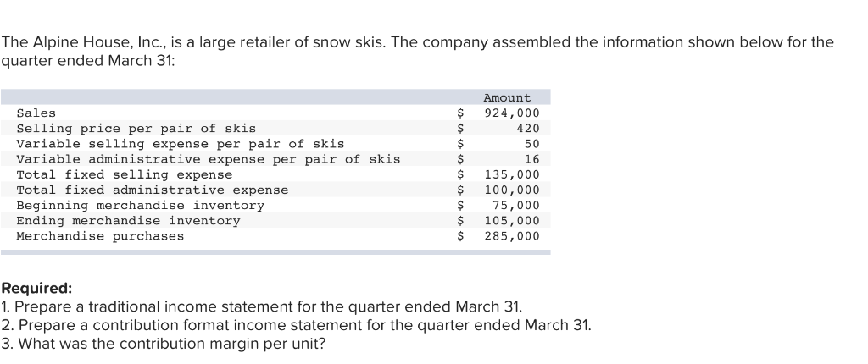The image size is (868, 364).
Task: Select the fixed administrative amount 100,000
Action: click(x=511, y=190)
